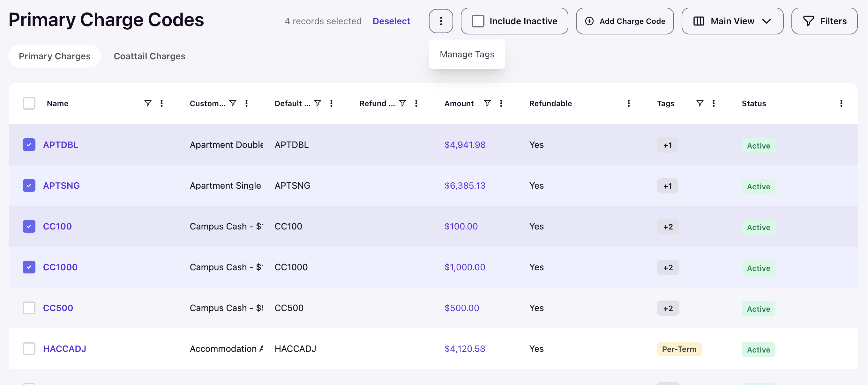Check the CC500 row checkbox

(29, 308)
